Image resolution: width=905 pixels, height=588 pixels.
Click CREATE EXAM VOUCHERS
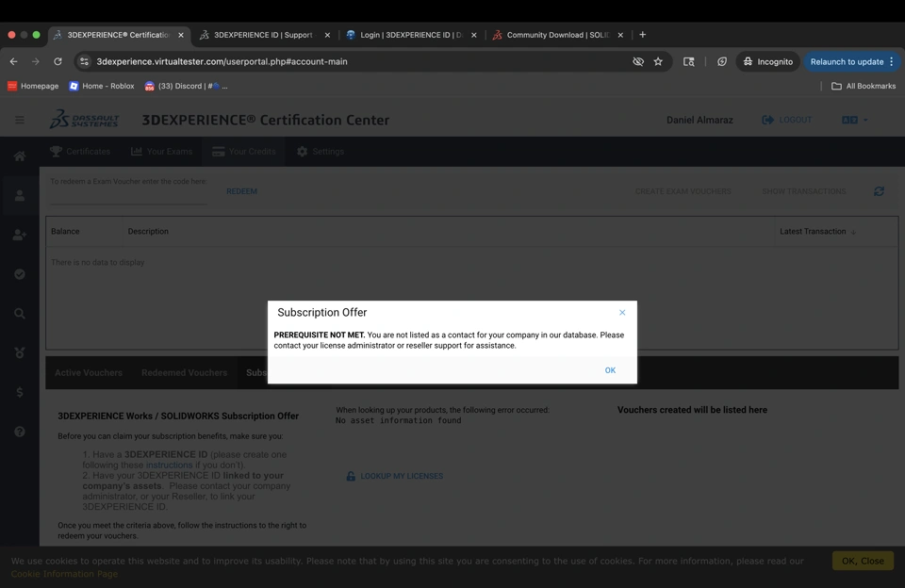683,191
